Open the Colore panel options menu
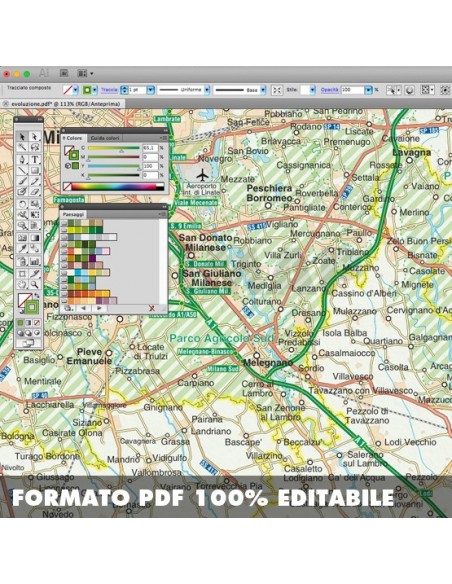The width and height of the screenshot is (452, 584). coord(163,138)
